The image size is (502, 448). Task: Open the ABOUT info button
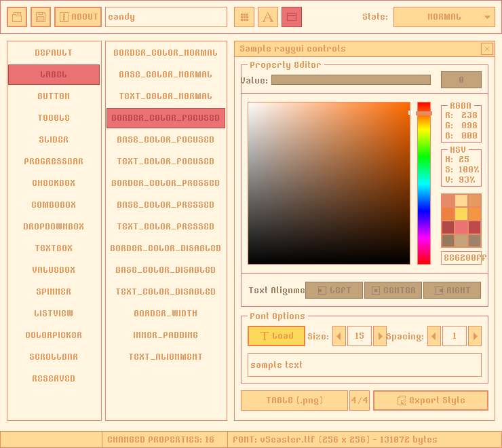[78, 17]
